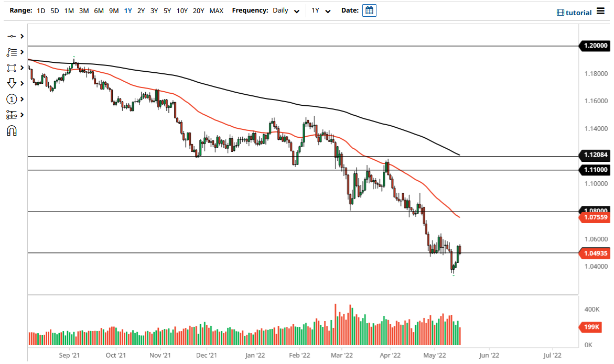The image size is (614, 364).
Task: Select the 3M range tab
Action: (x=83, y=10)
